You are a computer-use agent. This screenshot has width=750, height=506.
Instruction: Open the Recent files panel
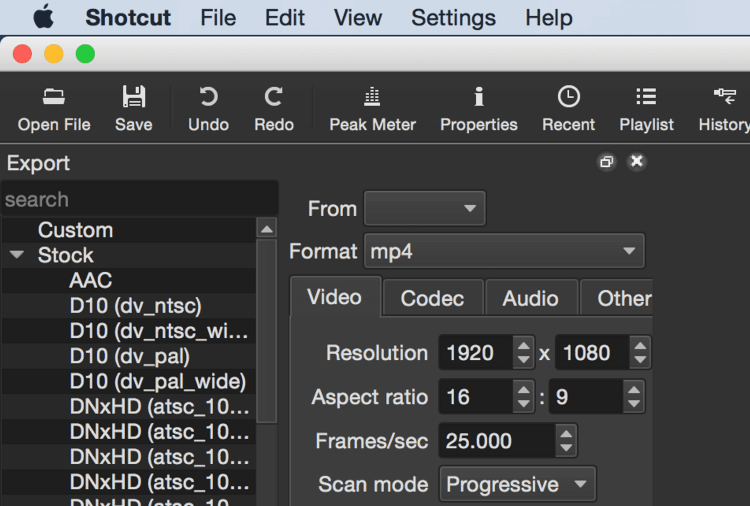click(568, 109)
